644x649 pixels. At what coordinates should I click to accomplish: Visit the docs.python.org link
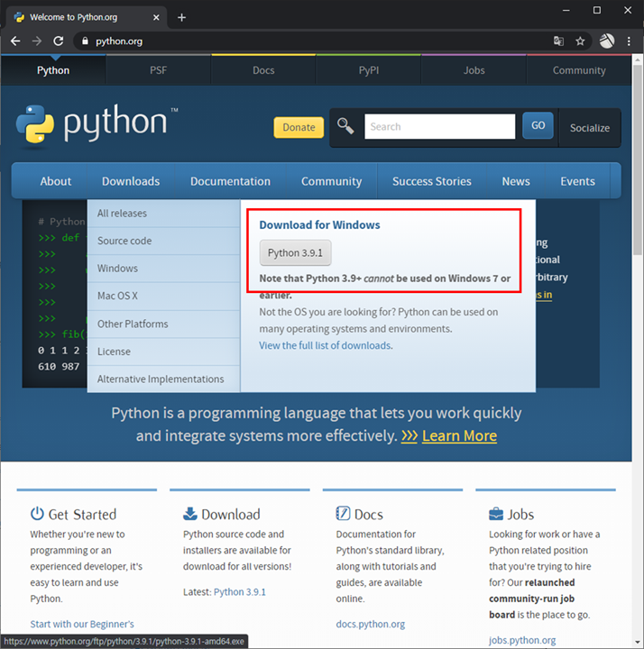tap(370, 624)
